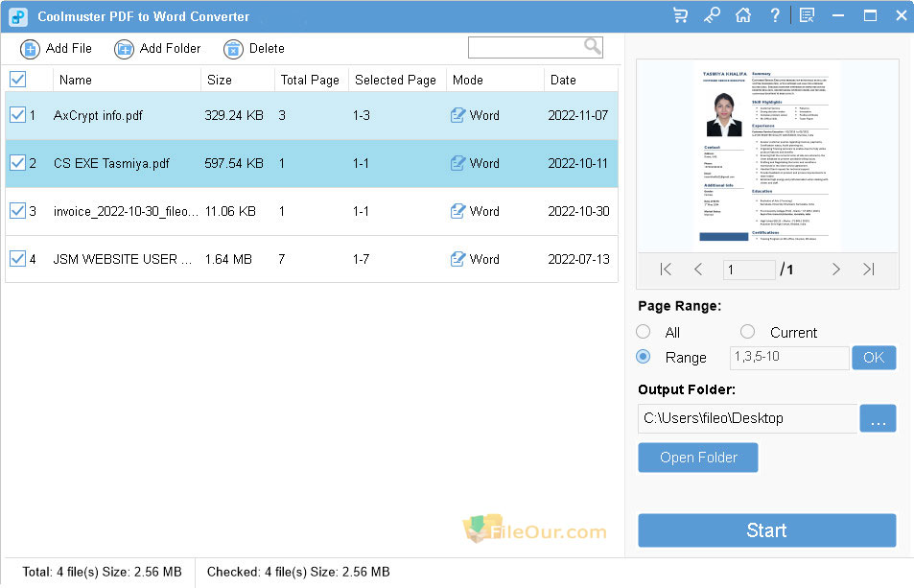Screen dimensions: 914x588
Task: Go to the home icon in title bar
Action: [x=742, y=15]
